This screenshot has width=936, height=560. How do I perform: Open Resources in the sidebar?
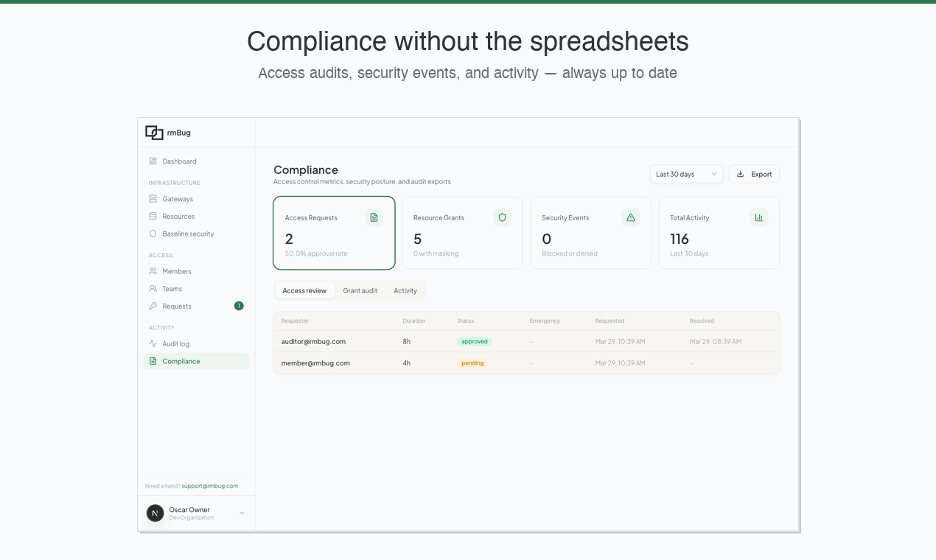(x=196, y=217)
